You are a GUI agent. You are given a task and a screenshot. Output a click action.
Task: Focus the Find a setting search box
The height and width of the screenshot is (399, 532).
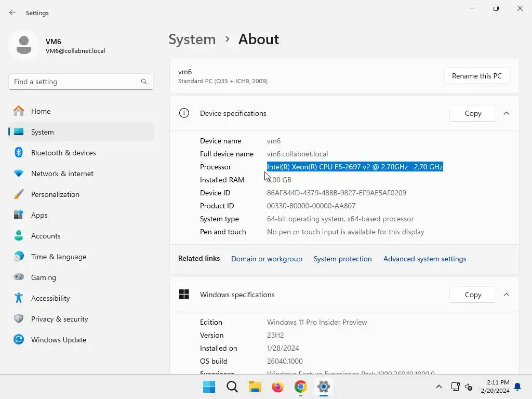tap(81, 82)
